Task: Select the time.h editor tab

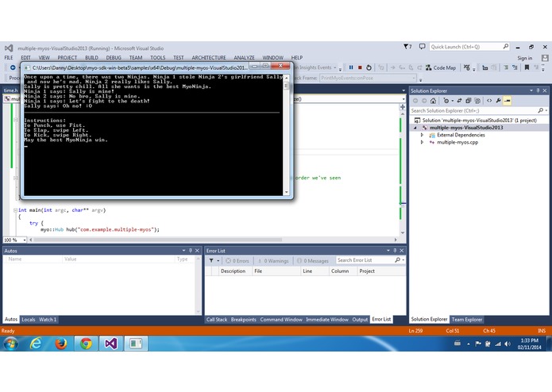Action: coord(10,90)
